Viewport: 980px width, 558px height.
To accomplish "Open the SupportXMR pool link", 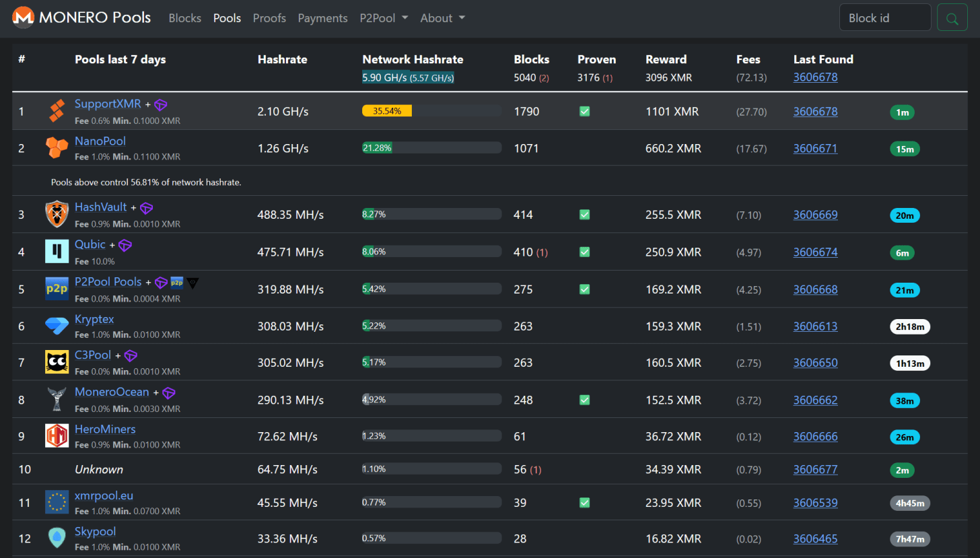I will (108, 104).
